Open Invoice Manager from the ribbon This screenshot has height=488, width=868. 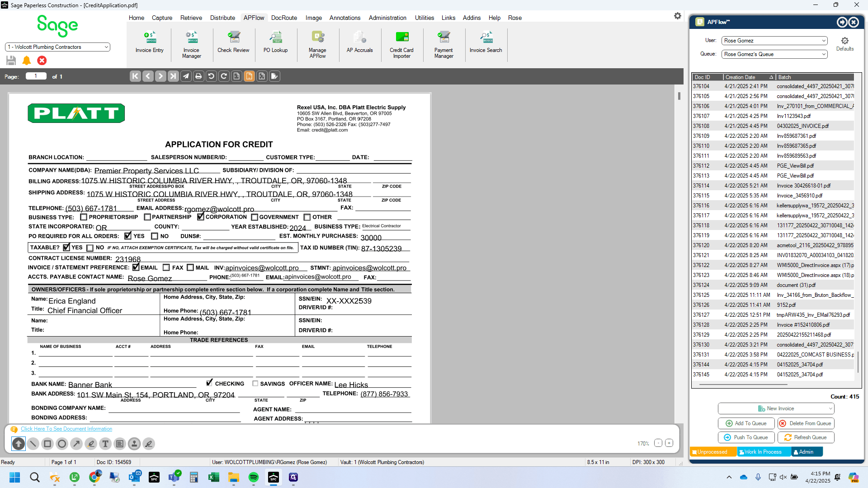192,45
